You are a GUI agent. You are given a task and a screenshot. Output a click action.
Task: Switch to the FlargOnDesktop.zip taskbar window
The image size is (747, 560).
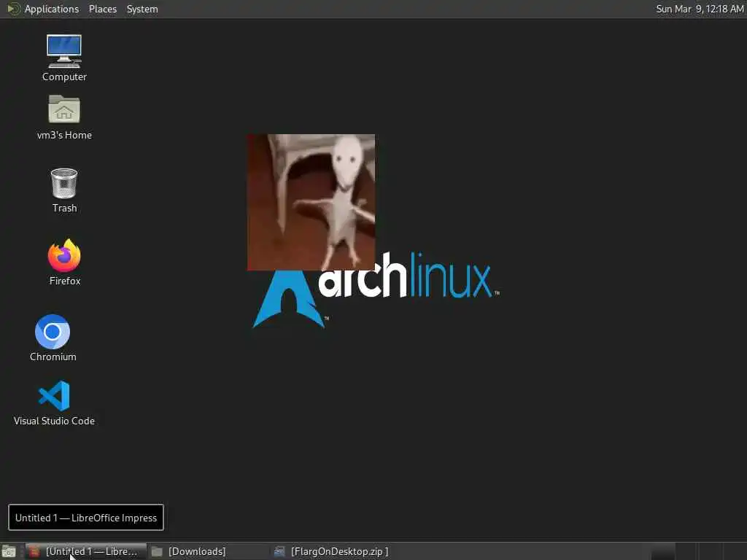point(333,551)
